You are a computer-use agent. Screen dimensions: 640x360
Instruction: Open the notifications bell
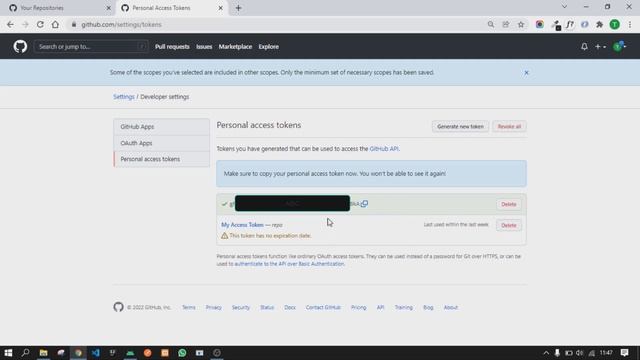pos(584,47)
